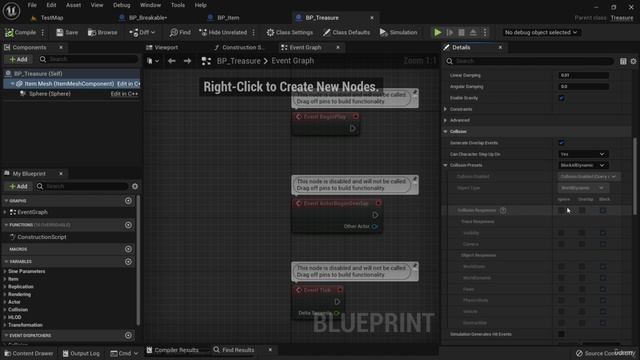Open compile options next to Compile

tap(42, 32)
